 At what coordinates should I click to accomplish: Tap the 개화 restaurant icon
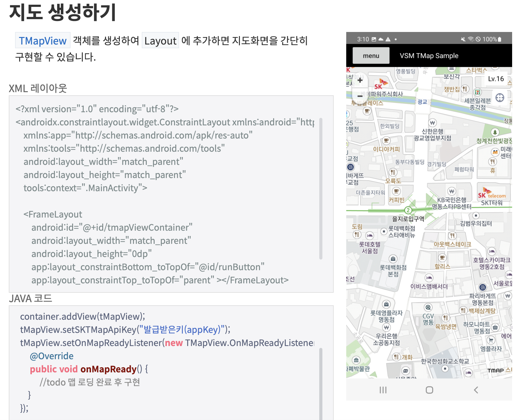(396, 357)
